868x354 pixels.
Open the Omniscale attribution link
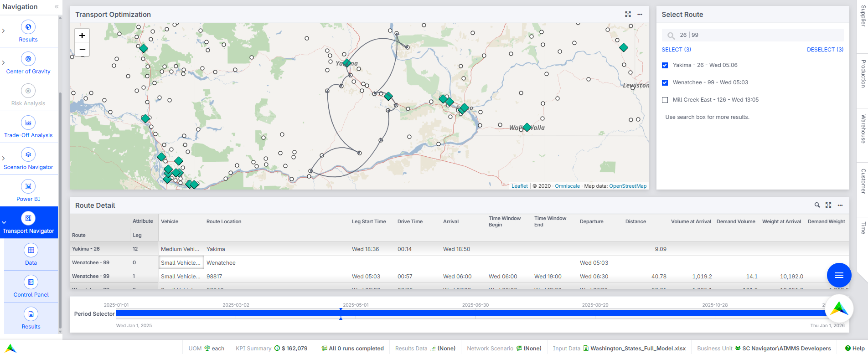click(x=567, y=186)
